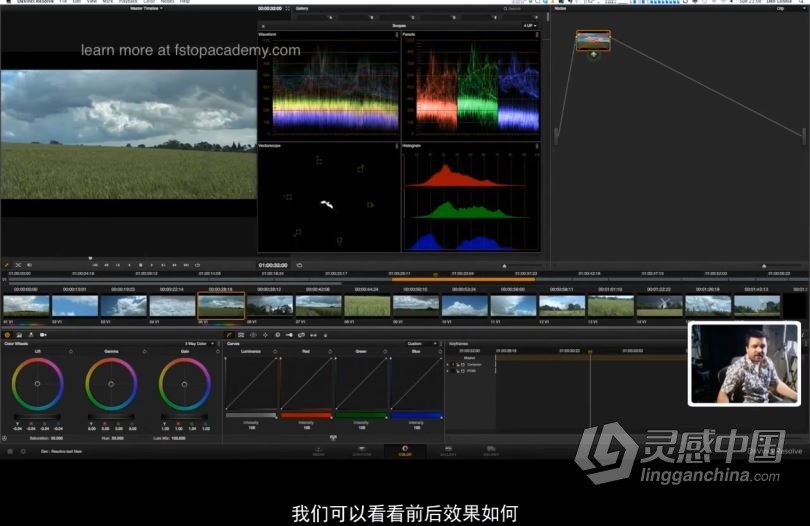Toggle the loop playback button
Screen dimensions: 810x526
point(197,265)
